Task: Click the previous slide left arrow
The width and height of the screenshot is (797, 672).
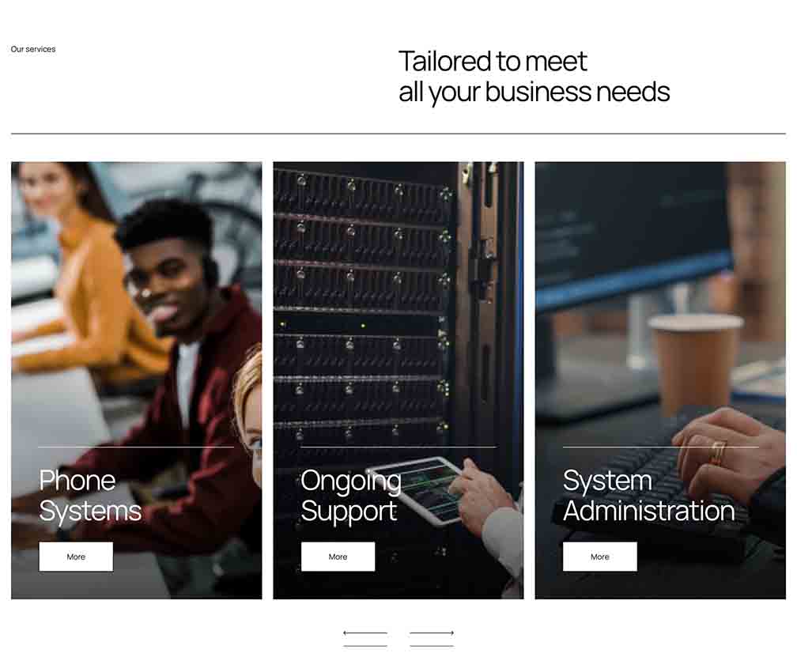Action: click(x=365, y=632)
